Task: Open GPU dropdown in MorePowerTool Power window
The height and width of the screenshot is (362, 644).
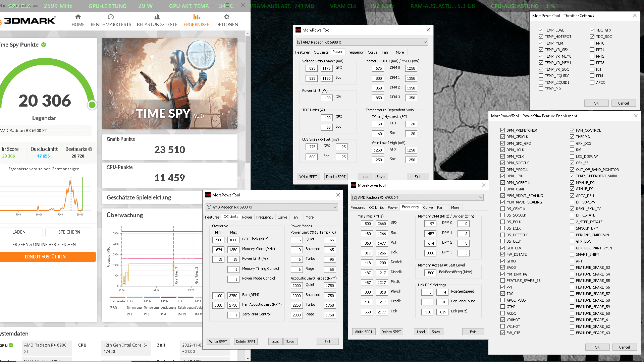Action: click(362, 42)
